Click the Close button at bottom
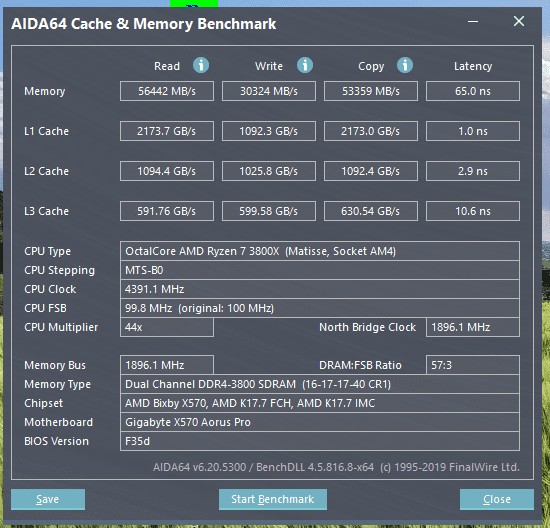 click(x=497, y=499)
